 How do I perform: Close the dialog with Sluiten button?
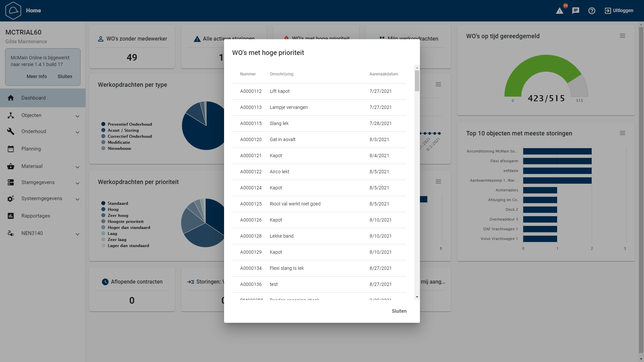pyautogui.click(x=399, y=311)
